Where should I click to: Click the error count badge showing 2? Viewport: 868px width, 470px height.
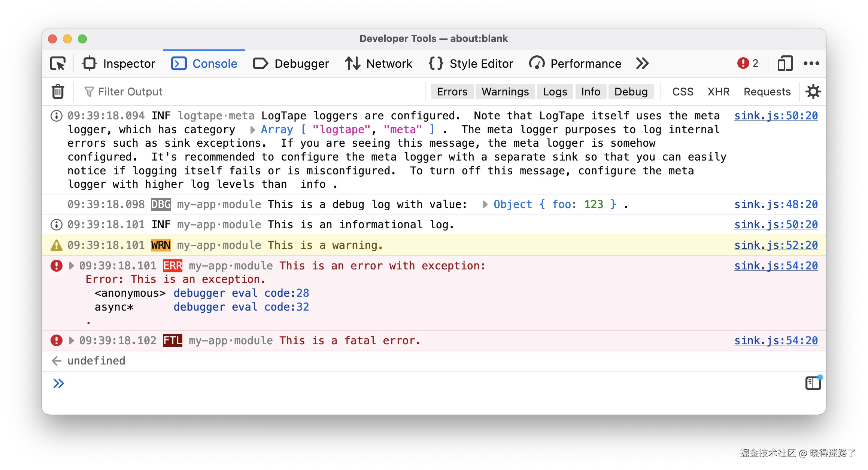747,63
